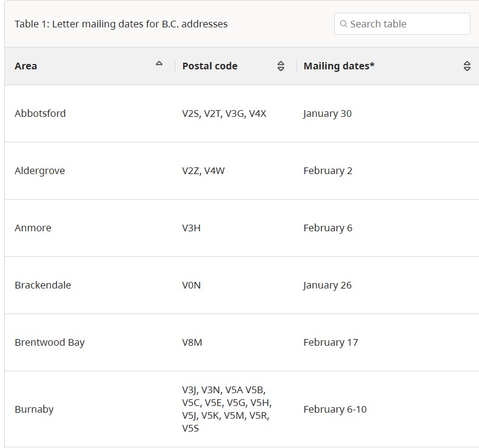The height and width of the screenshot is (448, 479).
Task: Toggle the Mailing dates column sort icon
Action: point(467,66)
